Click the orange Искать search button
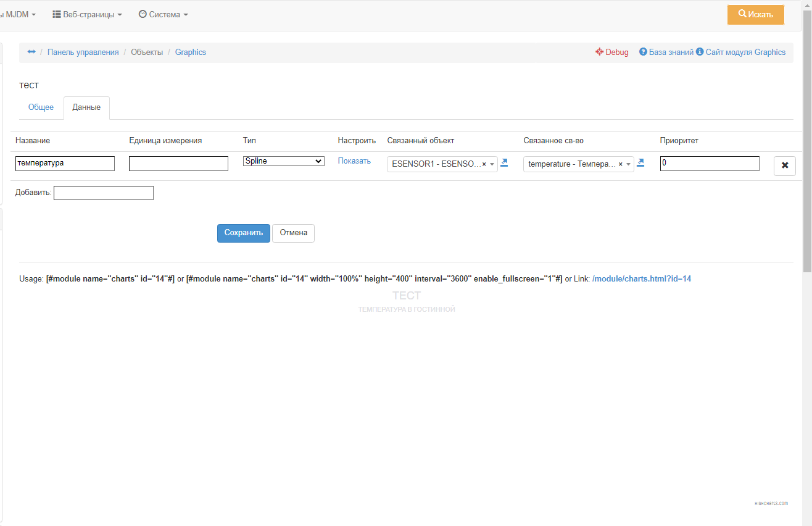This screenshot has width=812, height=526. pyautogui.click(x=755, y=14)
